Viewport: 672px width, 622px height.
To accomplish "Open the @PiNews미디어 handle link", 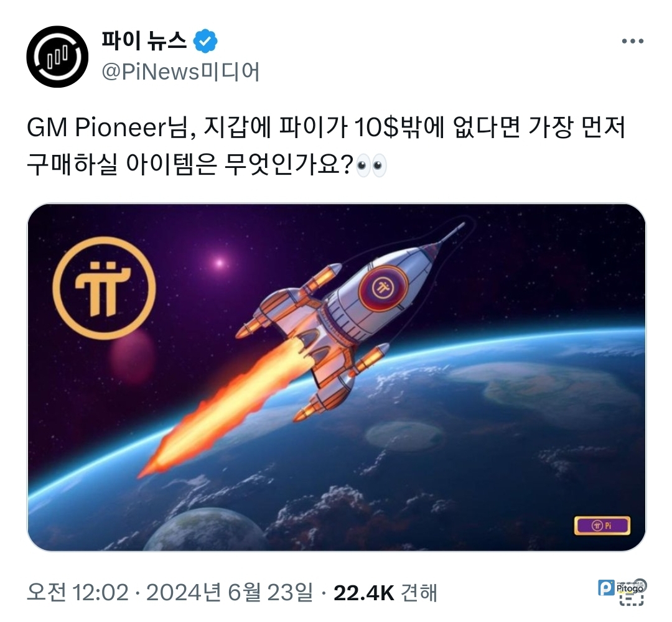I will tap(180, 72).
